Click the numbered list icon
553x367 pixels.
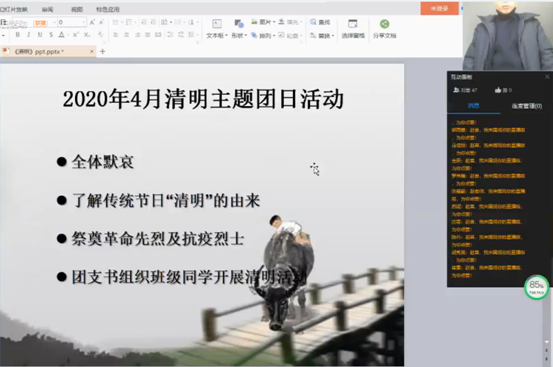(129, 22)
